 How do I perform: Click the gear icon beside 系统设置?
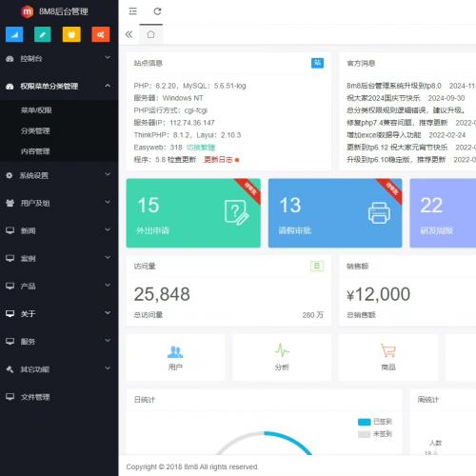click(10, 175)
